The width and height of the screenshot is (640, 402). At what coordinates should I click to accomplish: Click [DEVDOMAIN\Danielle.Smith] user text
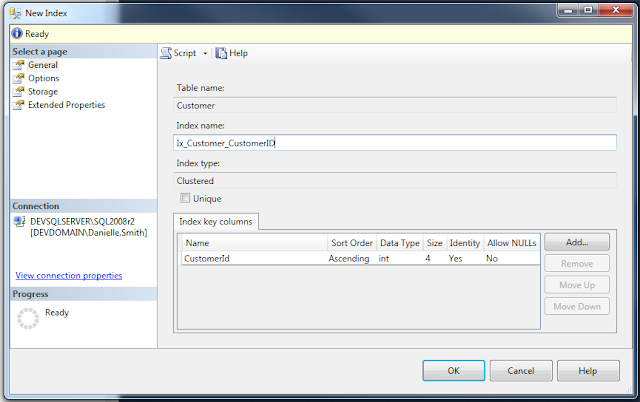pyautogui.click(x=89, y=233)
